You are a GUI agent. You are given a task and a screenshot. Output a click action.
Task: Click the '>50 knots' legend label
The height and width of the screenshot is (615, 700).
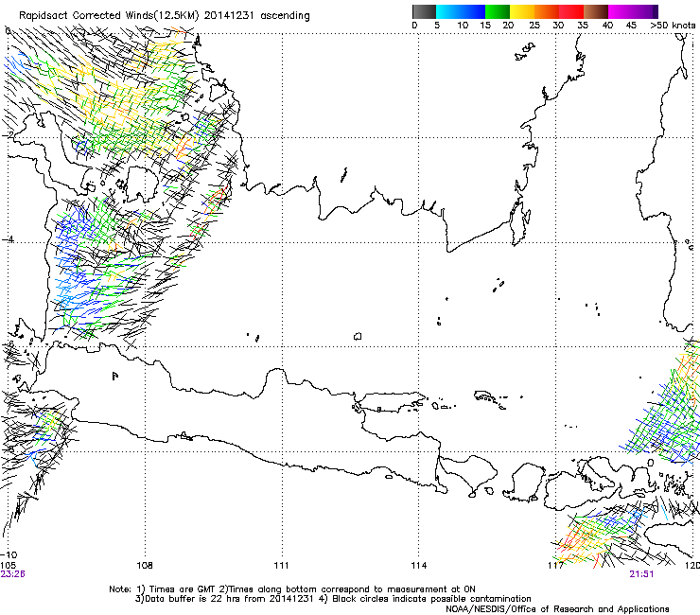(x=673, y=26)
